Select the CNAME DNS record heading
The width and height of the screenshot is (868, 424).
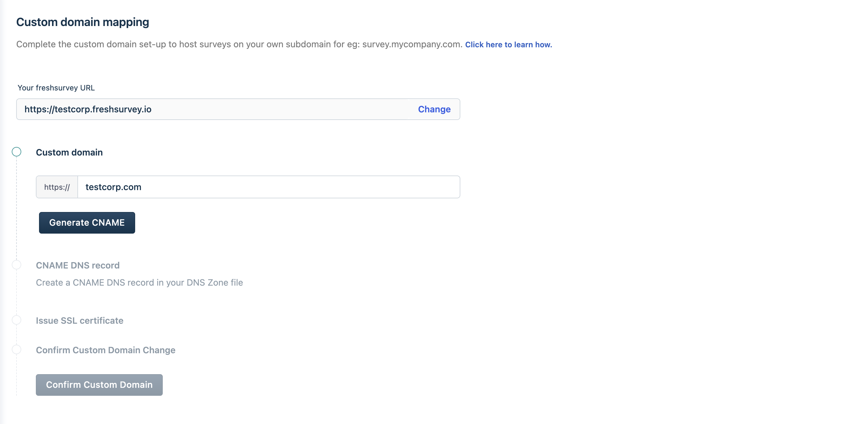(77, 265)
